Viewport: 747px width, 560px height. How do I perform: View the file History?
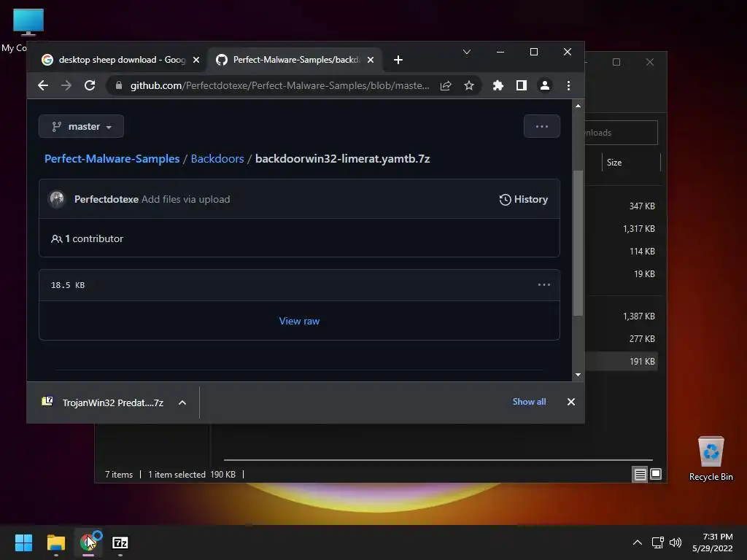[x=523, y=200]
